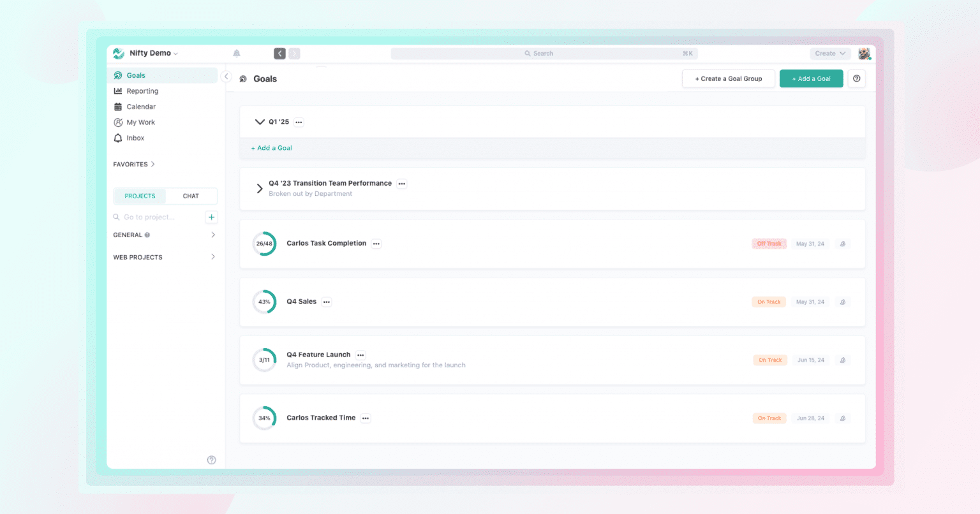Expand the Q4 '23 Transition Team Performance group
The height and width of the screenshot is (514, 980).
(x=259, y=188)
